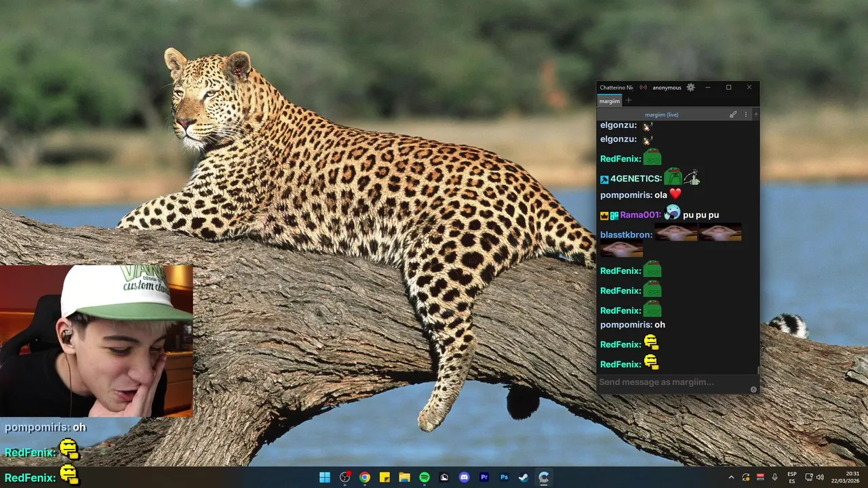This screenshot has width=868, height=488.
Task: Open Steam from taskbar
Action: (524, 477)
